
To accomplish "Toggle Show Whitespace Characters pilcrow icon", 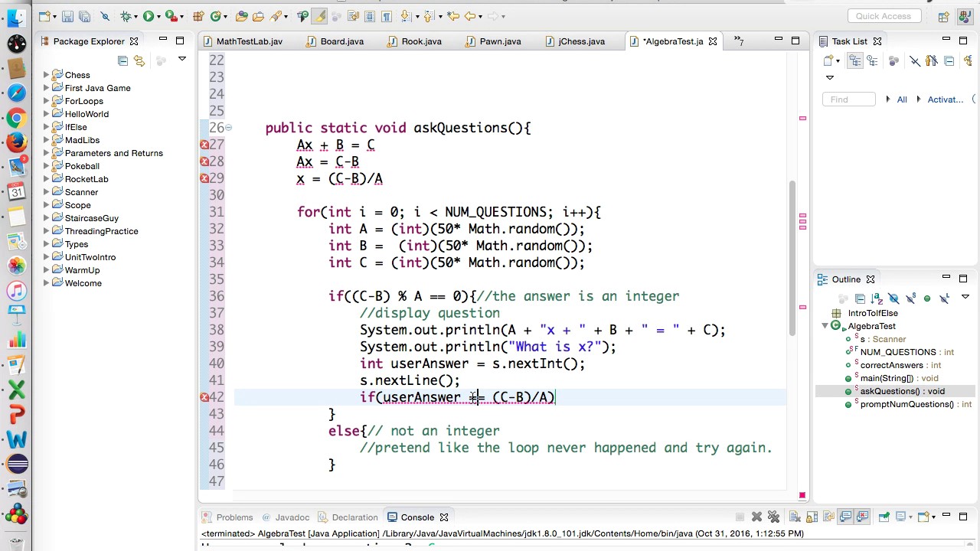I will pyautogui.click(x=387, y=16).
